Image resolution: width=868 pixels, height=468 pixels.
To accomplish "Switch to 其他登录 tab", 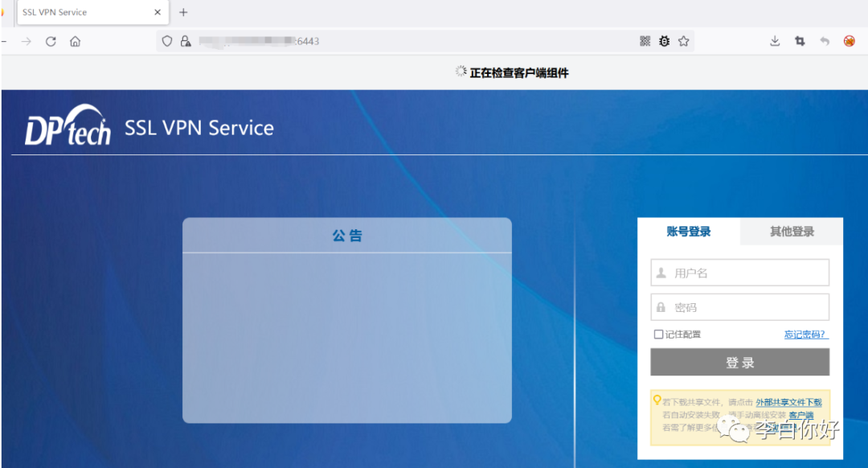I will click(792, 232).
